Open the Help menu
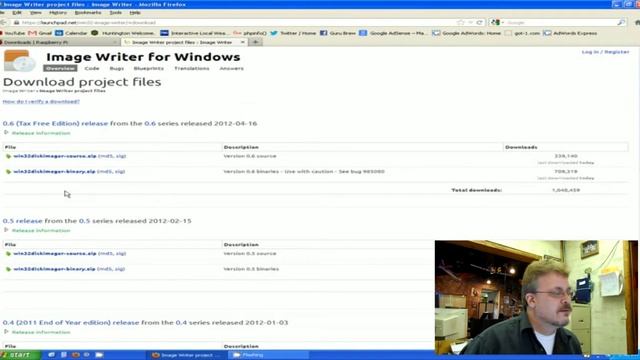 pos(135,13)
